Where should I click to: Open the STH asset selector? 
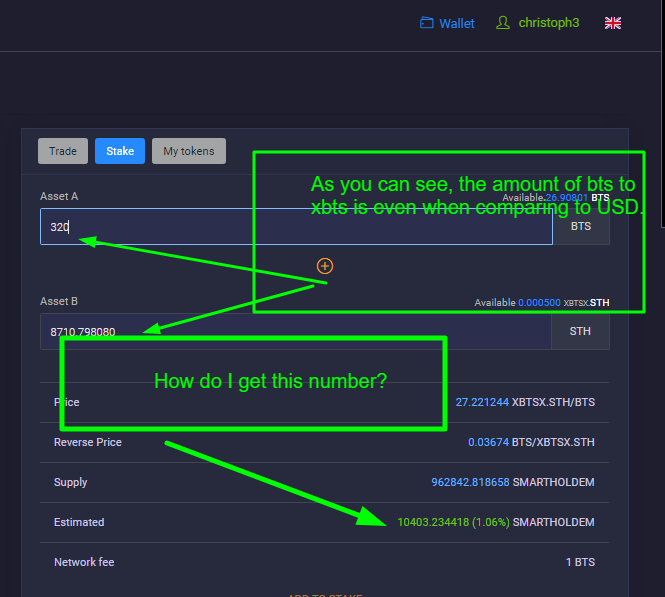pos(580,331)
